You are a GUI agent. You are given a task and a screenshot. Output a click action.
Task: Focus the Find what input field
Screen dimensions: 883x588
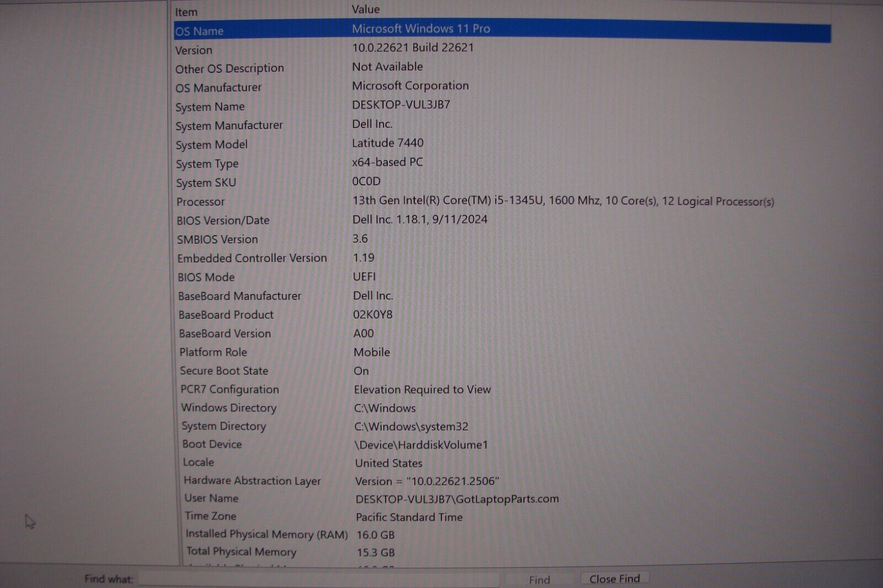[319, 580]
